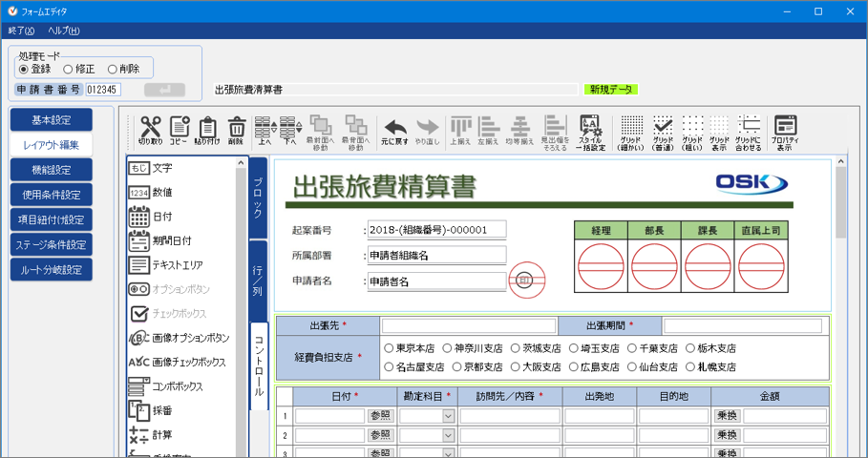The image size is (868, 458).
Task: Move row up with 上へ icon
Action: 265,131
